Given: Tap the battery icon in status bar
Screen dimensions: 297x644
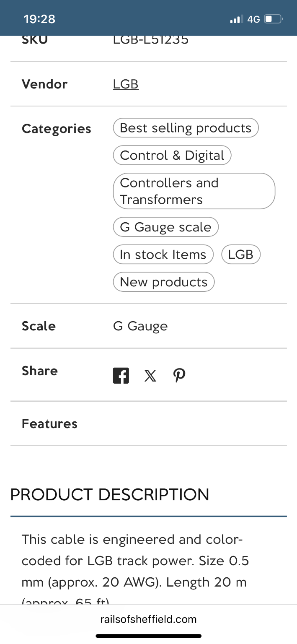Looking at the screenshot, I should (x=274, y=19).
